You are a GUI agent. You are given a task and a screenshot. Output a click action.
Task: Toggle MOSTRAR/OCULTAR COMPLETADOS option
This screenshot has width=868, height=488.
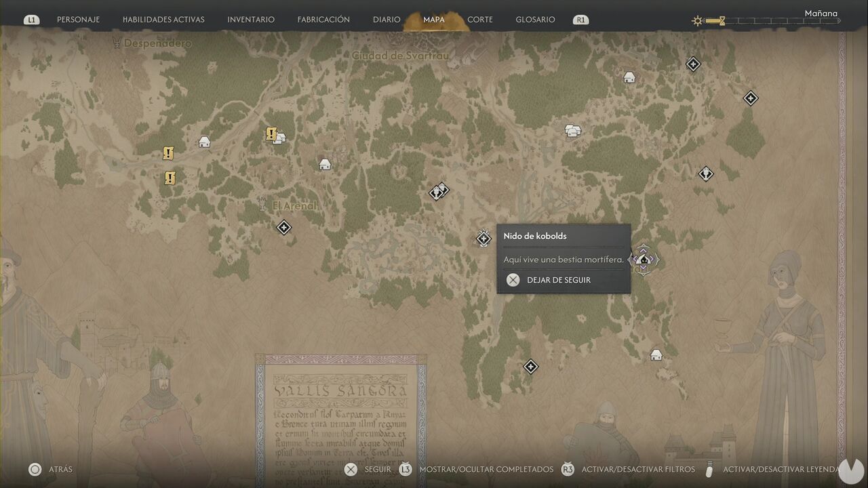(486, 469)
